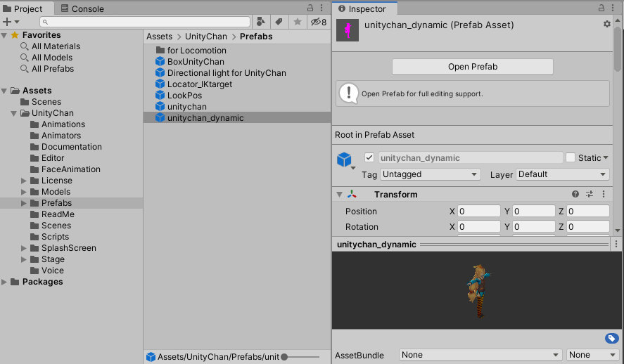Click the search by type filter icon
The width and height of the screenshot is (624, 364).
(261, 22)
